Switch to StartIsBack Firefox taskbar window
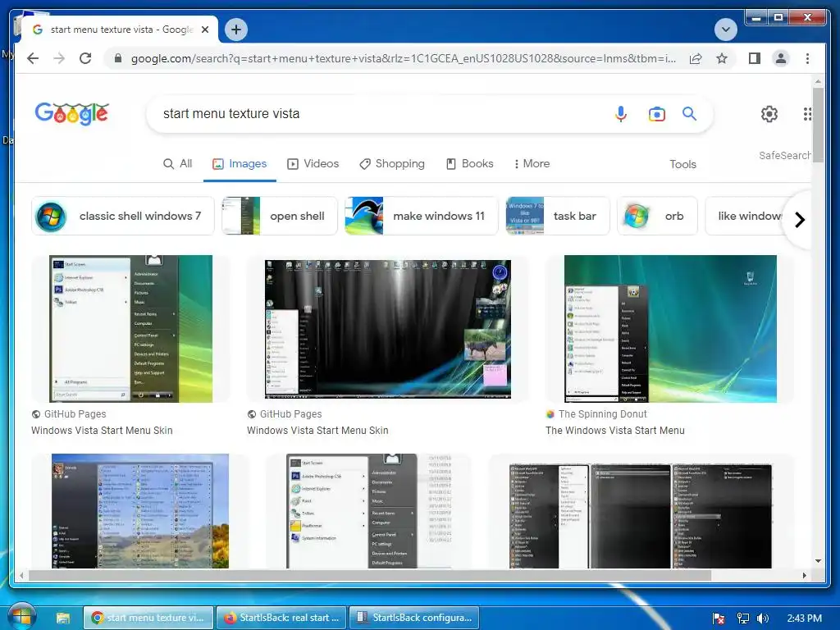Viewport: 840px width, 630px height. [282, 618]
